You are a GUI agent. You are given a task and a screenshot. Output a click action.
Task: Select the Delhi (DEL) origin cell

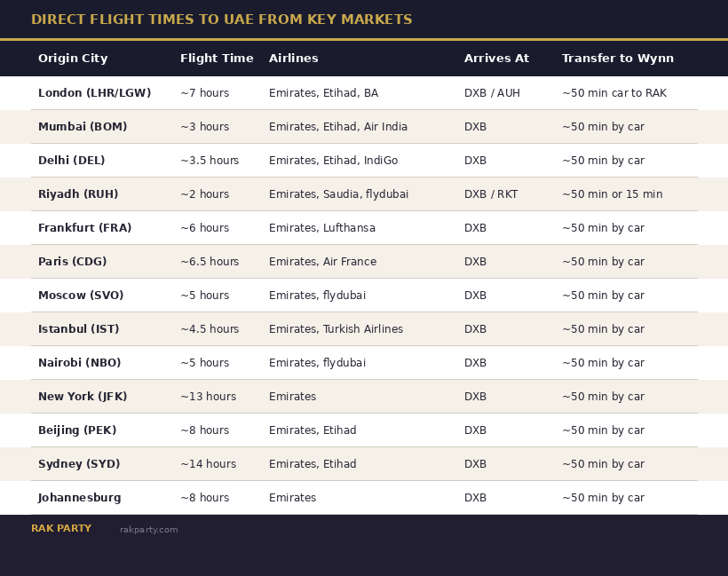pos(71,161)
